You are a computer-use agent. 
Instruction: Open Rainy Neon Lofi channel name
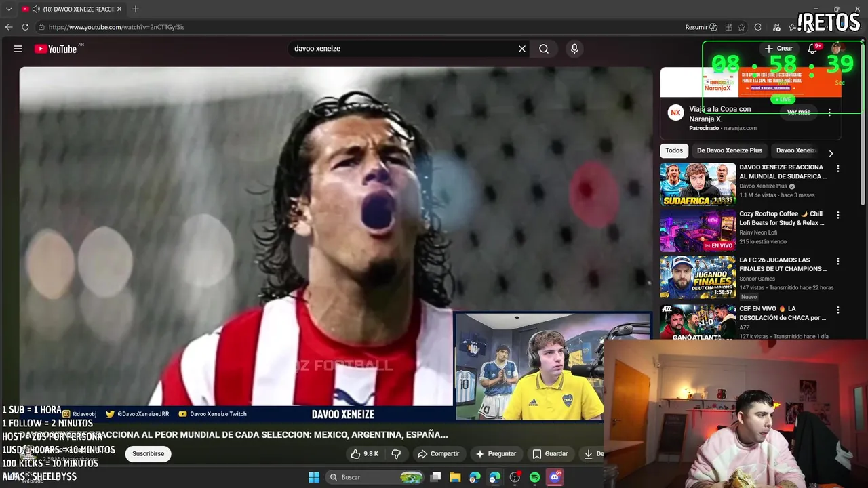(758, 232)
